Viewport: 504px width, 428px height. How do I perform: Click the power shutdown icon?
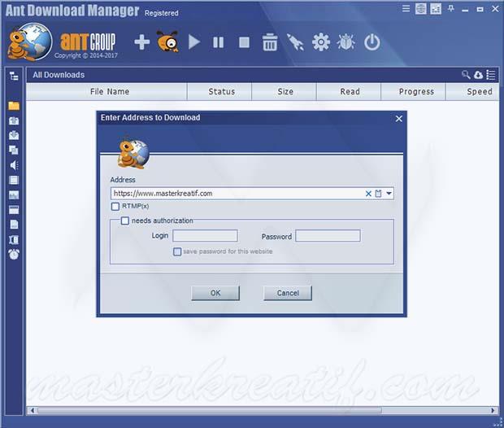click(371, 42)
